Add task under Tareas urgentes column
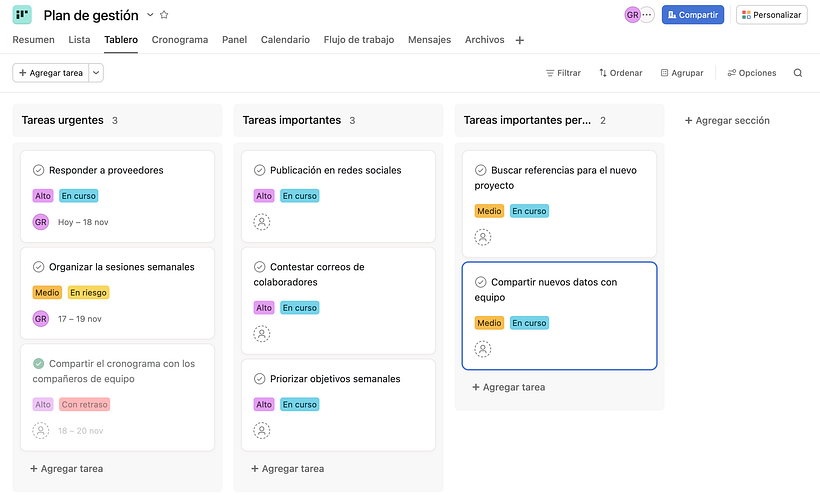 [66, 469]
